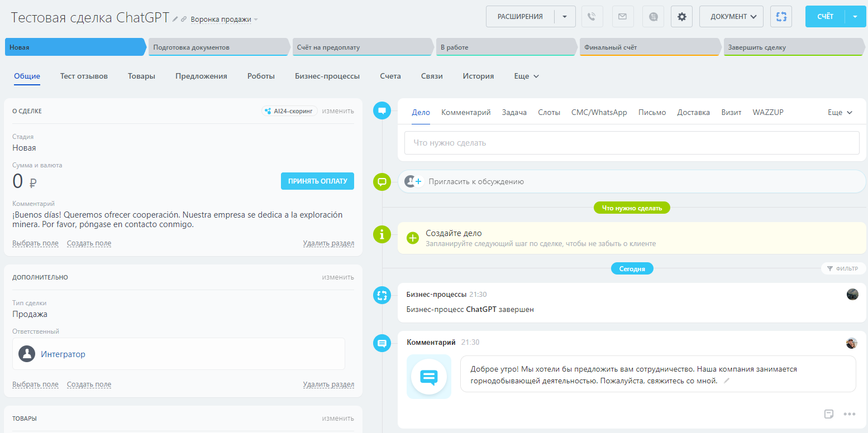Click the Принять оплату button
Viewport: 868px width, 433px height.
tap(317, 181)
